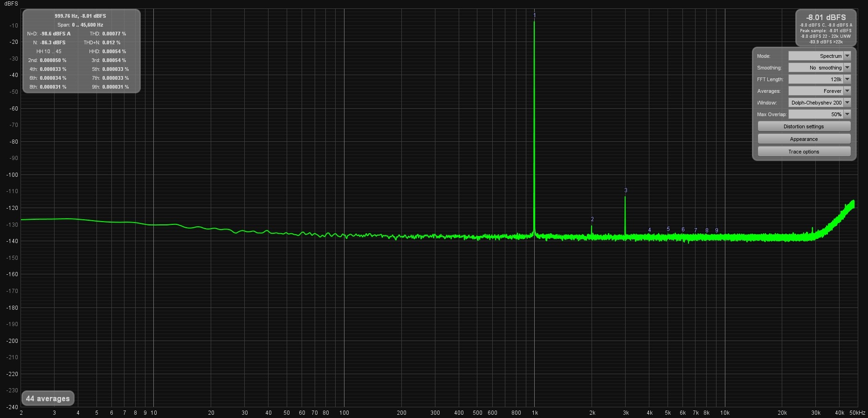Select the 5th harmonic marker labeled 5
Image resolution: width=868 pixels, height=418 pixels.
tap(668, 229)
